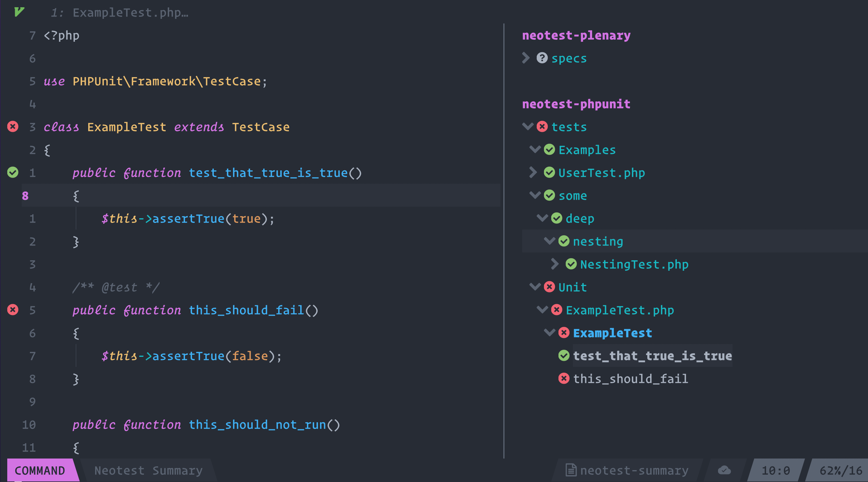Click failed icon beside this_should_fail in summary
The image size is (868, 482).
(564, 378)
